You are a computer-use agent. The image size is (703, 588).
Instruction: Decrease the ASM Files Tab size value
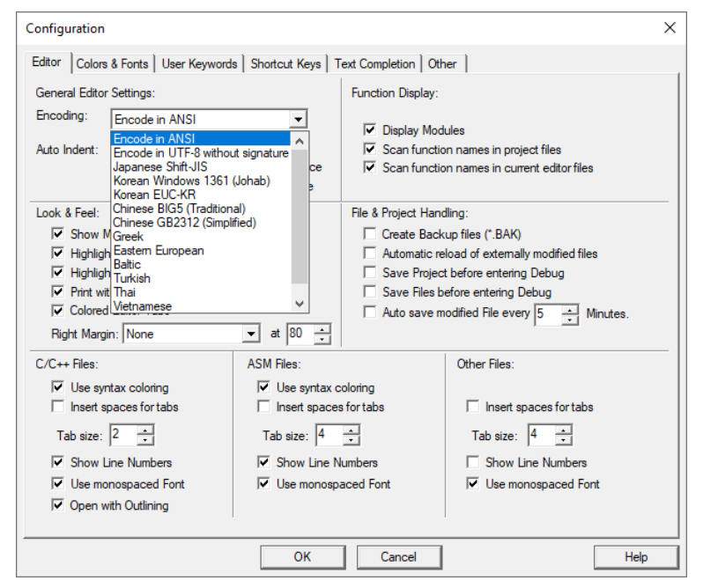coord(351,440)
